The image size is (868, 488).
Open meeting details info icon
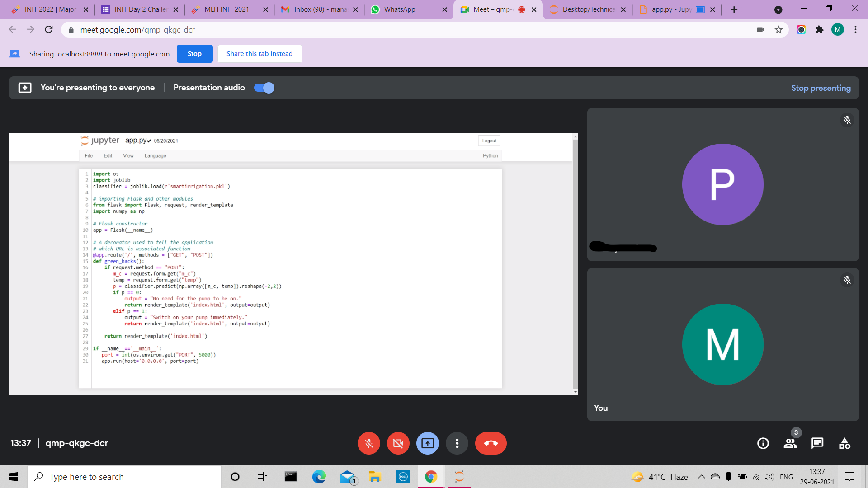tap(763, 443)
